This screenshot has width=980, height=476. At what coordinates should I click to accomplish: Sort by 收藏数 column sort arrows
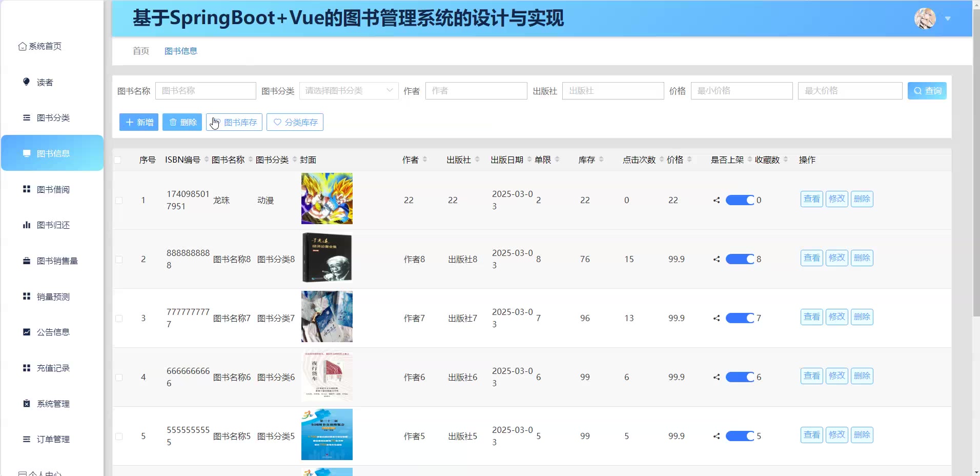pos(786,160)
